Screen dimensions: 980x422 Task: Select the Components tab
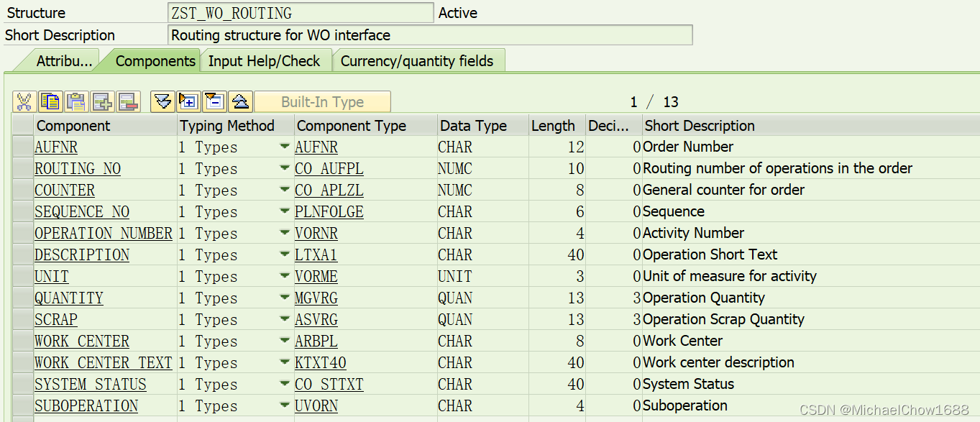(155, 61)
